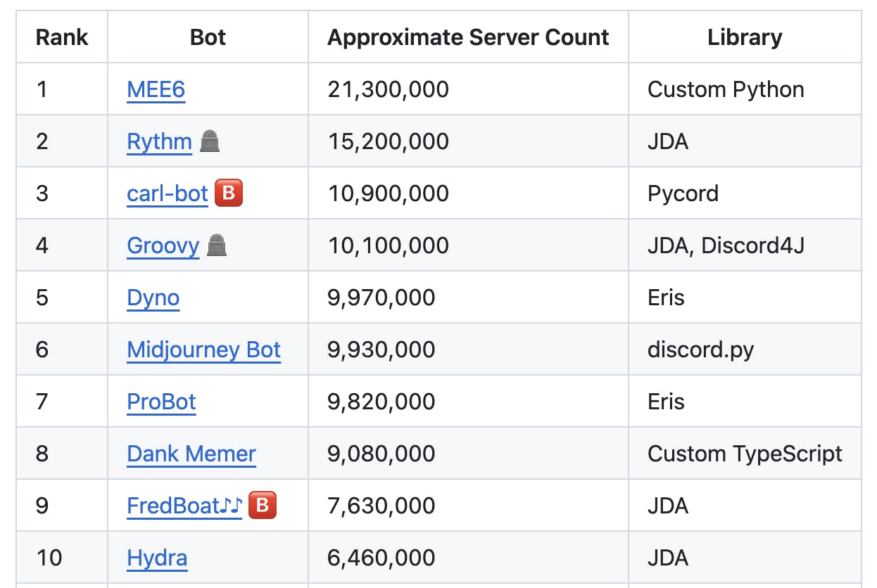Screen dimensions: 877x588
Task: Open the MEE6 bot link
Action: [156, 89]
